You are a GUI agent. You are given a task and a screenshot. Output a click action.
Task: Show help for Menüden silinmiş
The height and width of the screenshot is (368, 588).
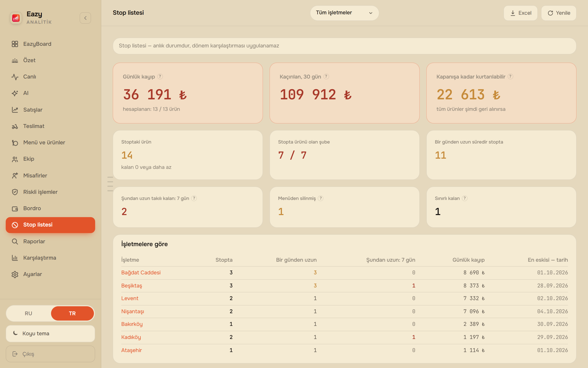point(321,198)
